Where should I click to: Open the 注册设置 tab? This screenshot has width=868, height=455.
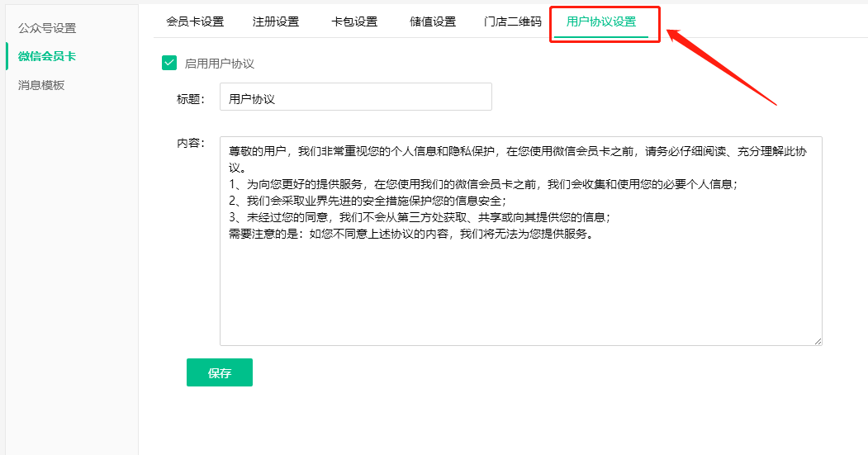pyautogui.click(x=276, y=21)
